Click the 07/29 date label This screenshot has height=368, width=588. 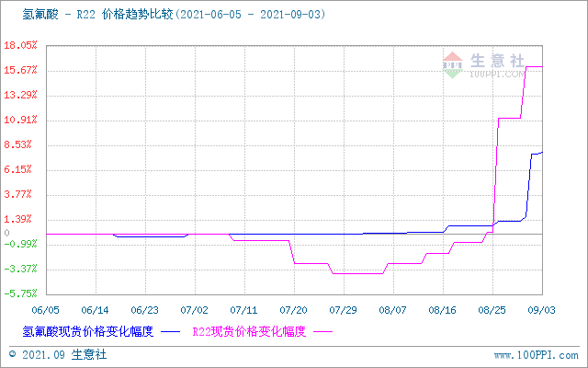coord(343,310)
